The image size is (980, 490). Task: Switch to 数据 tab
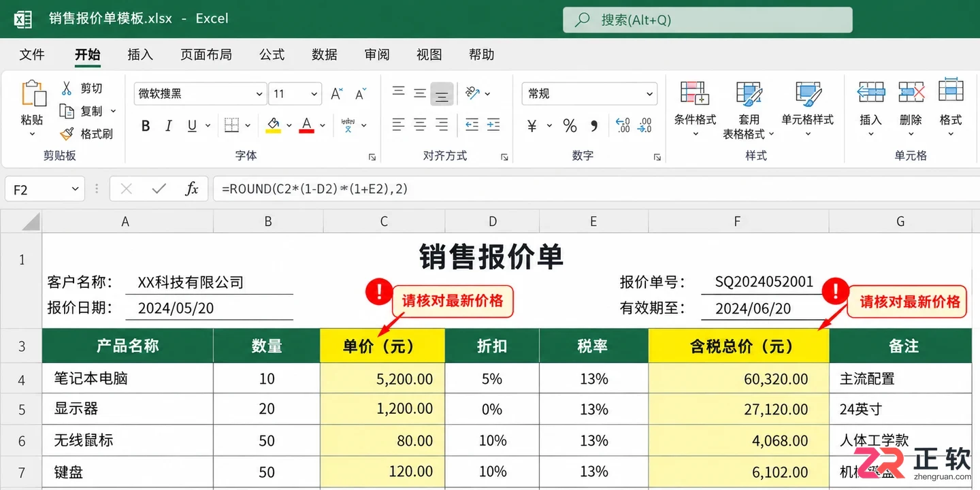[325, 54]
